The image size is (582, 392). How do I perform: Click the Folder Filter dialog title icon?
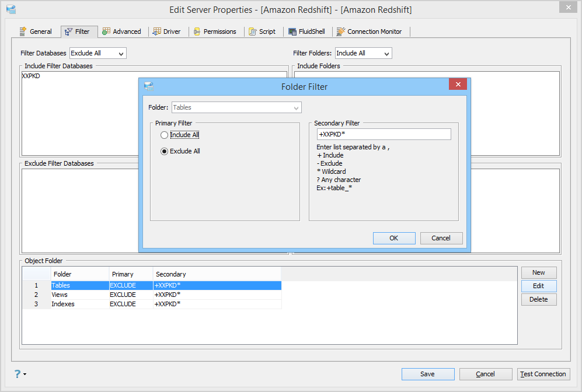click(x=149, y=86)
